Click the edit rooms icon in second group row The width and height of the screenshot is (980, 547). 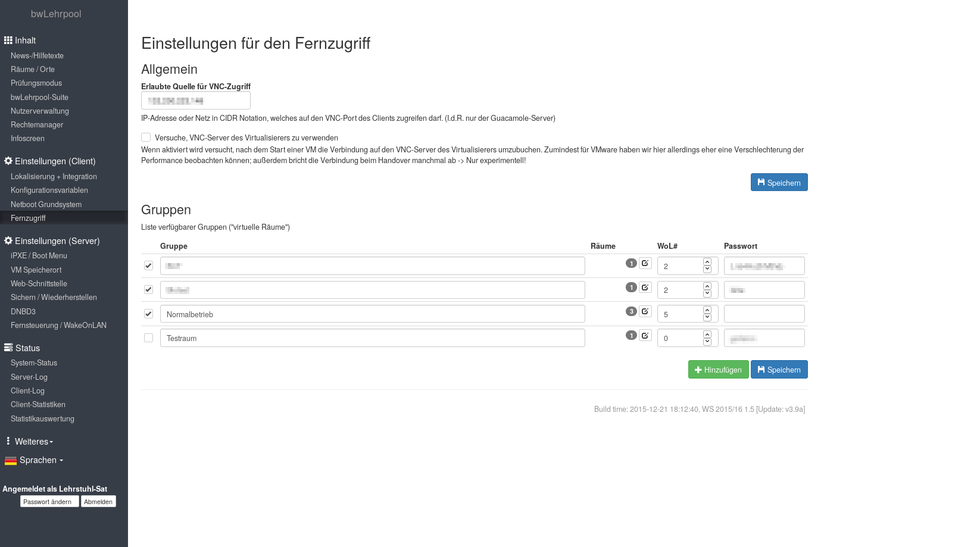click(645, 287)
